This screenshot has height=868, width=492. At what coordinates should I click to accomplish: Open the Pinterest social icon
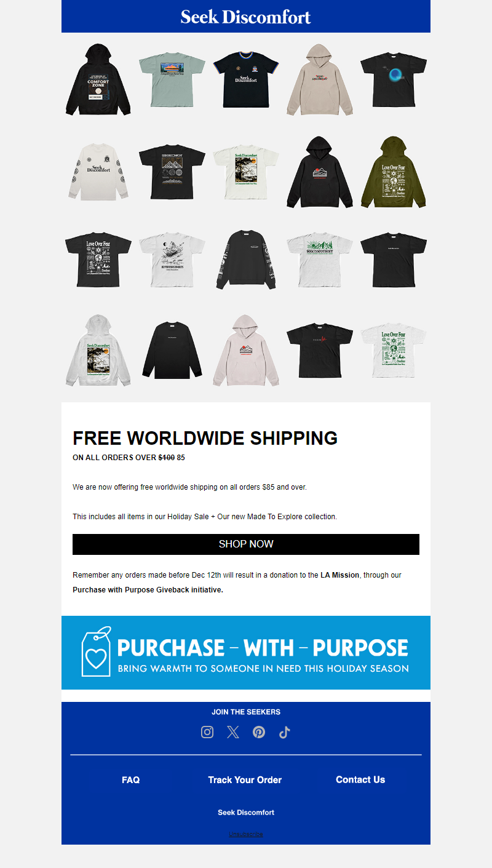[x=259, y=732]
